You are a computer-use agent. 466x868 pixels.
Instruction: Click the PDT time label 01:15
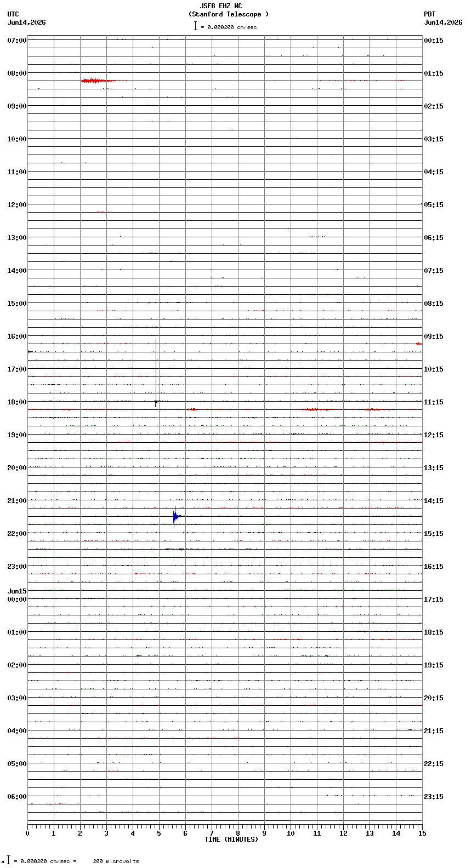[x=434, y=73]
